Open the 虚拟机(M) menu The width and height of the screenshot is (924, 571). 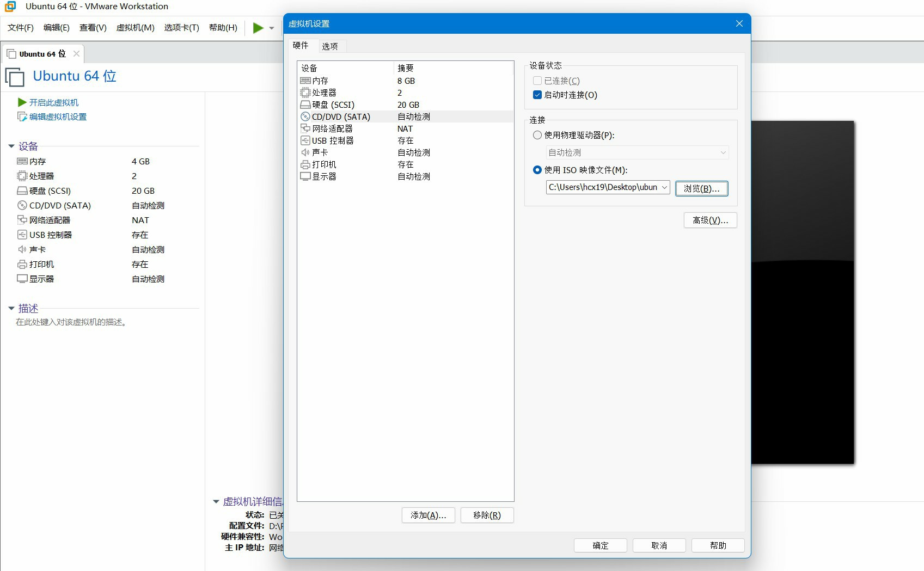coord(136,28)
